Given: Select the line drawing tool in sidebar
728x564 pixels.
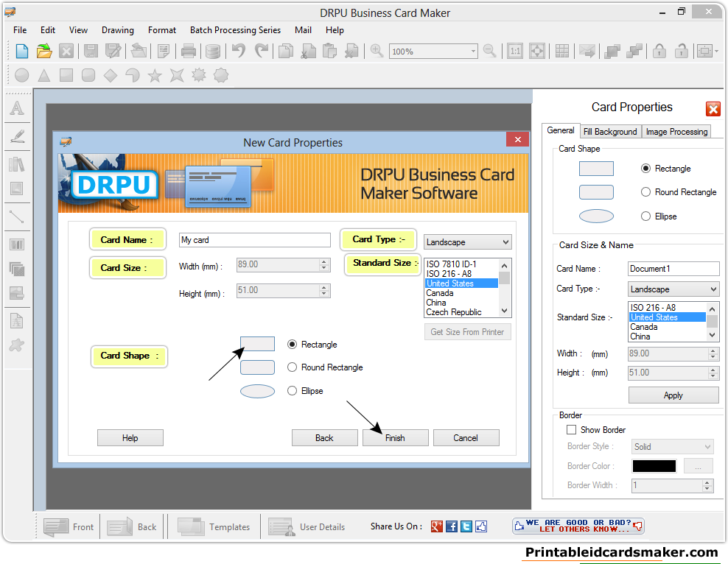Looking at the screenshot, I should point(17,216).
